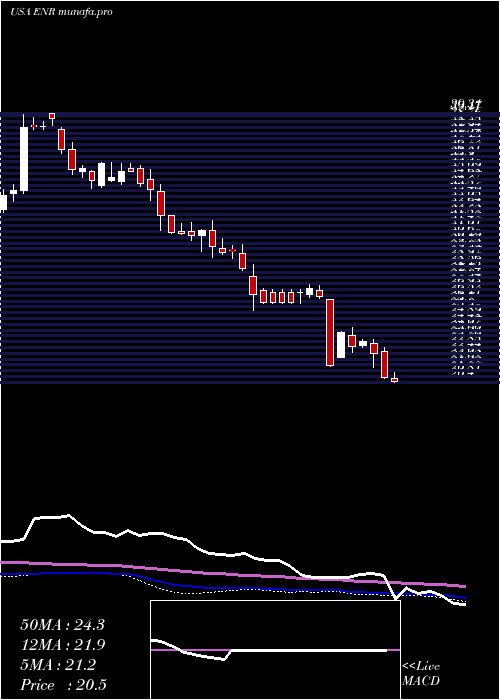Screen dimensions: 500x700
Task: Click the top price-axis label
Action: [466, 105]
